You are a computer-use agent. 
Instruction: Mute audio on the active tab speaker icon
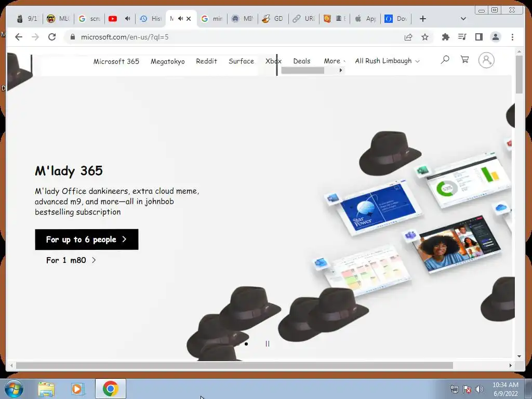[180, 19]
